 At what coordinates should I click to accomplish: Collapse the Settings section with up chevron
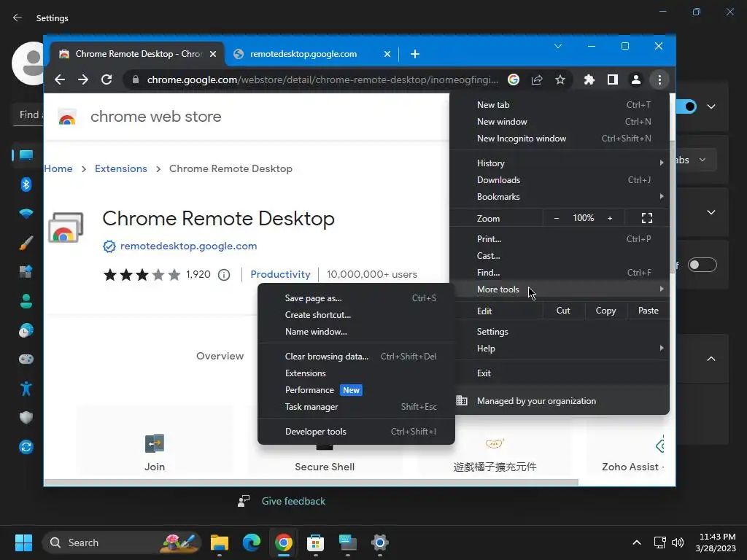(x=711, y=359)
